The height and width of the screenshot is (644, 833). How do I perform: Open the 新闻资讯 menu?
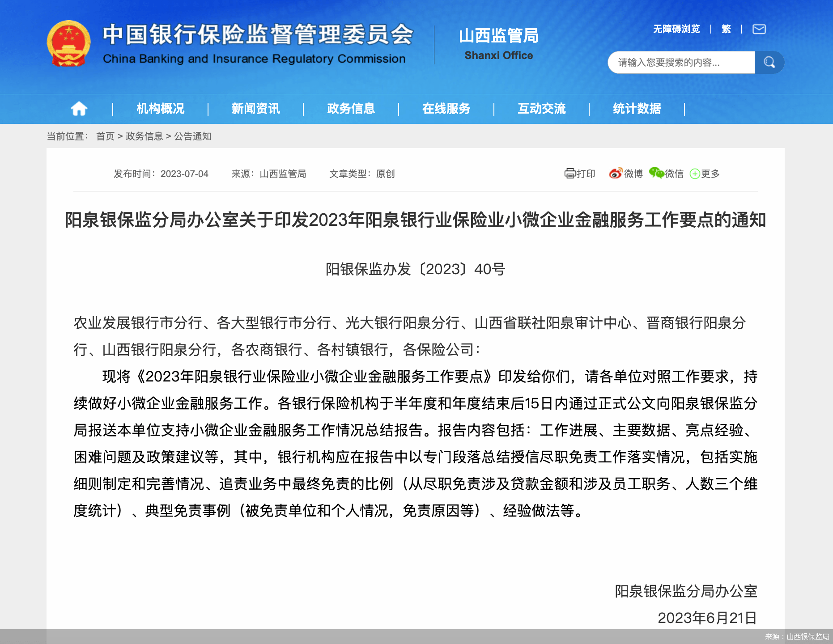pyautogui.click(x=255, y=109)
